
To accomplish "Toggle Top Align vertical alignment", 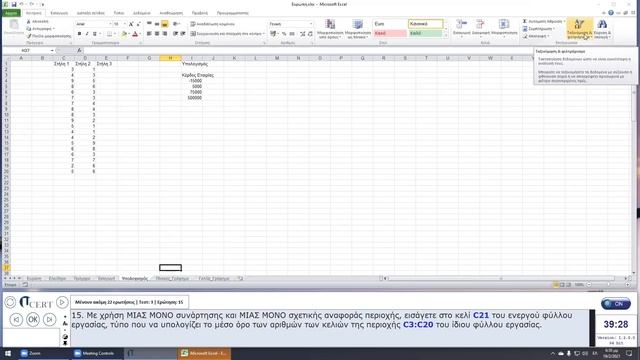I will click(149, 24).
